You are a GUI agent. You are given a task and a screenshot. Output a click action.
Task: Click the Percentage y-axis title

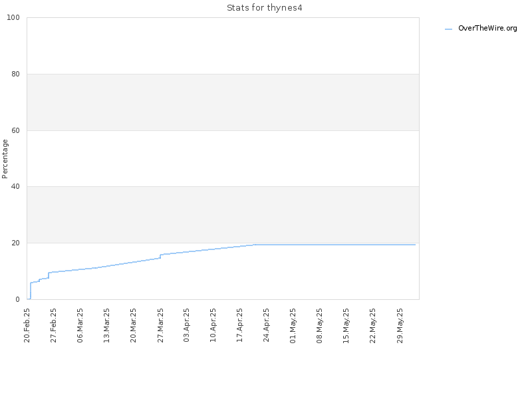coord(5,159)
